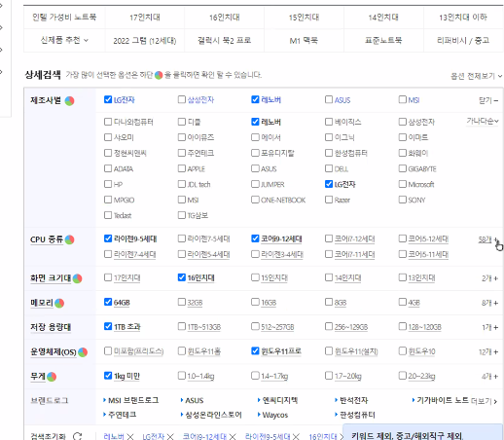
Task: Enable the ASUS checkbox in the top manufacturer row
Action: [x=329, y=99]
